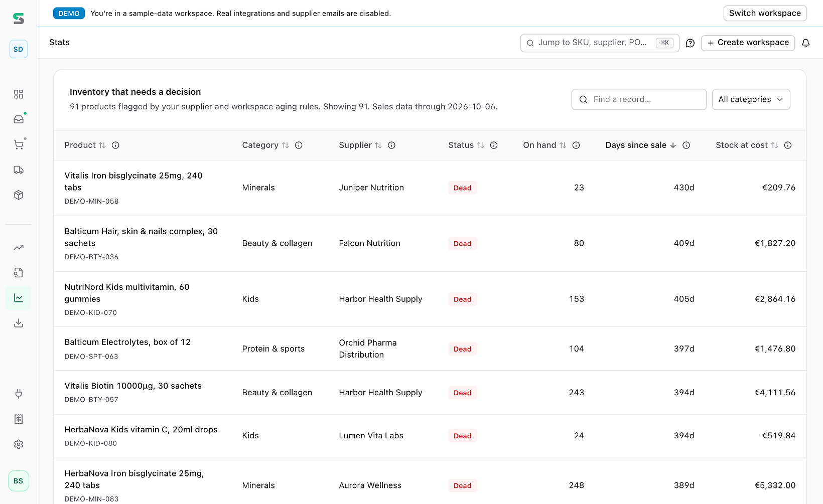Open the line-chart Stats icon in the sidebar
The width and height of the screenshot is (823, 504).
click(x=19, y=298)
